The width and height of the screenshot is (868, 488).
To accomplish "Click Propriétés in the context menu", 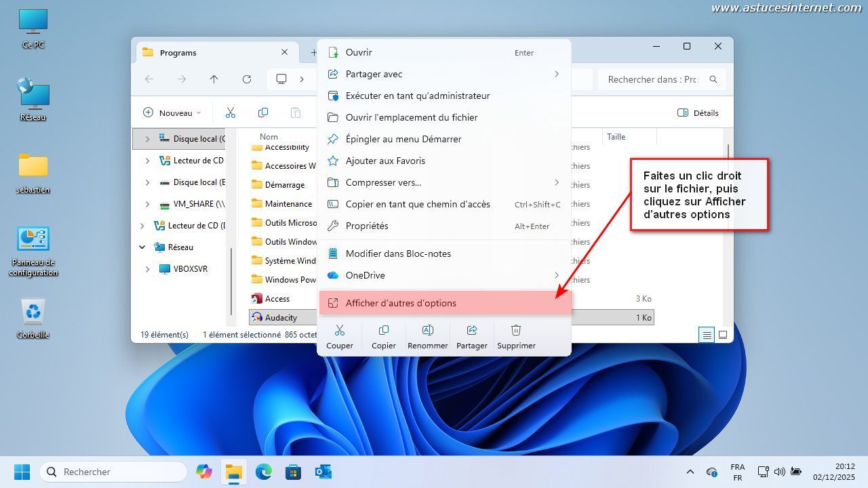I will click(x=367, y=226).
